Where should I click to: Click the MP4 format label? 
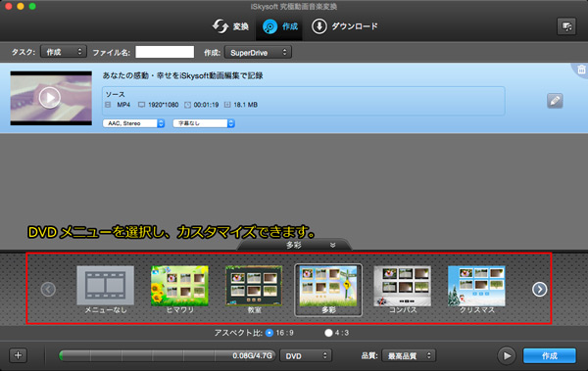(x=123, y=105)
